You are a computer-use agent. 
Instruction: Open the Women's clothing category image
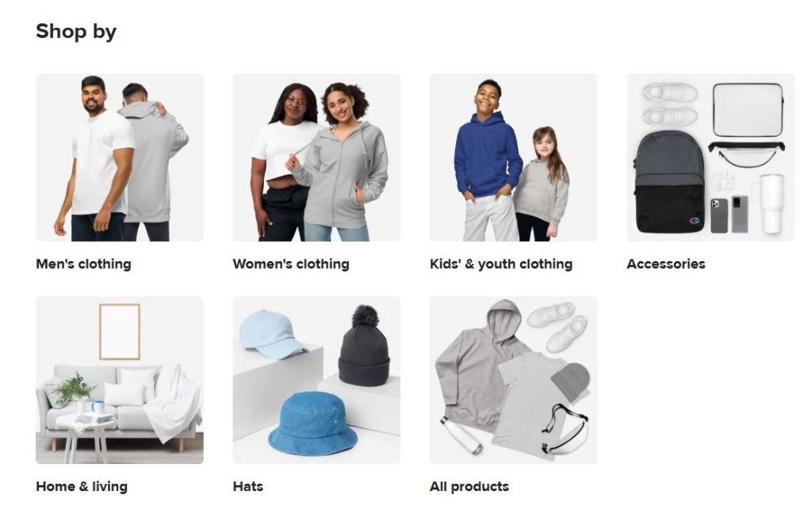(316, 157)
